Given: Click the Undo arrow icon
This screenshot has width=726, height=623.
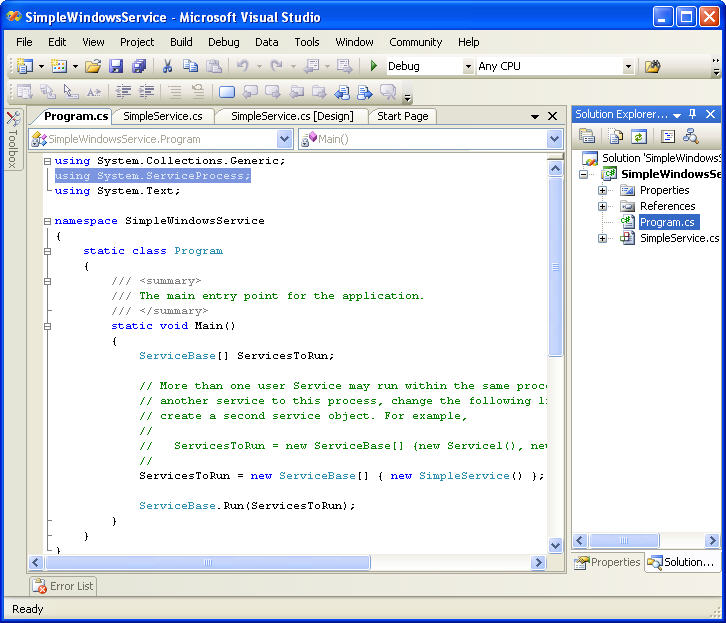Looking at the screenshot, I should (x=243, y=66).
